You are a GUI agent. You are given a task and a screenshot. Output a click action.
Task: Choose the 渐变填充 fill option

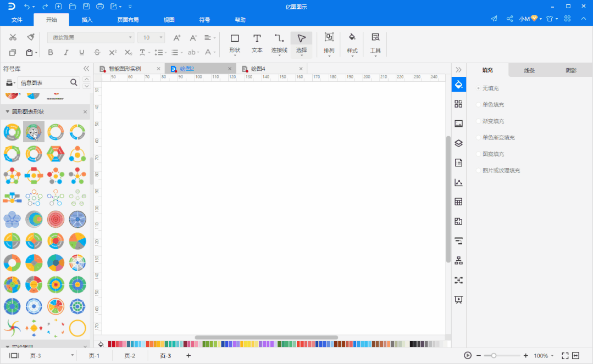tap(479, 121)
